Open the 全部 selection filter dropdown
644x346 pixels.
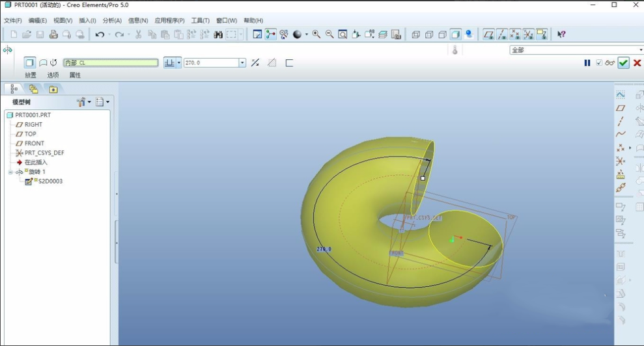pyautogui.click(x=640, y=50)
